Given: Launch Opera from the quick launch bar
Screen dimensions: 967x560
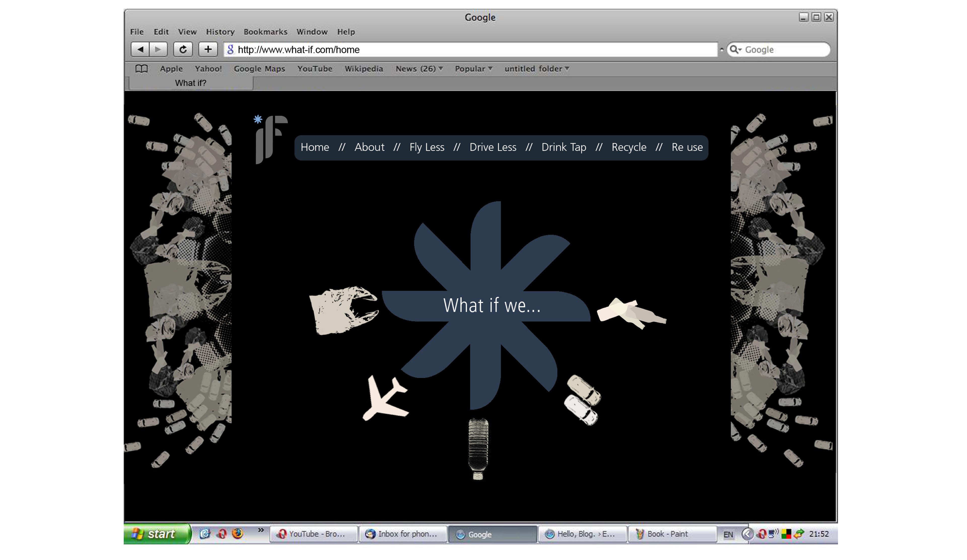Looking at the screenshot, I should 222,534.
